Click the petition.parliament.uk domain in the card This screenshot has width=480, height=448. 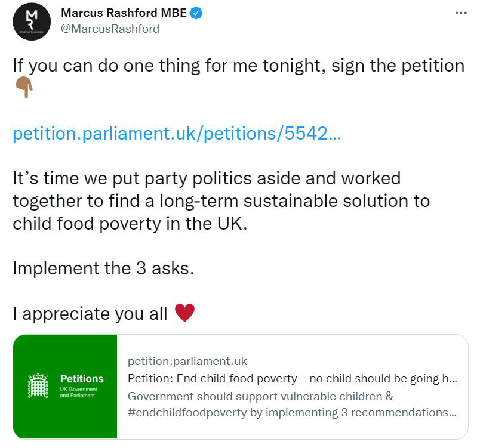(187, 361)
